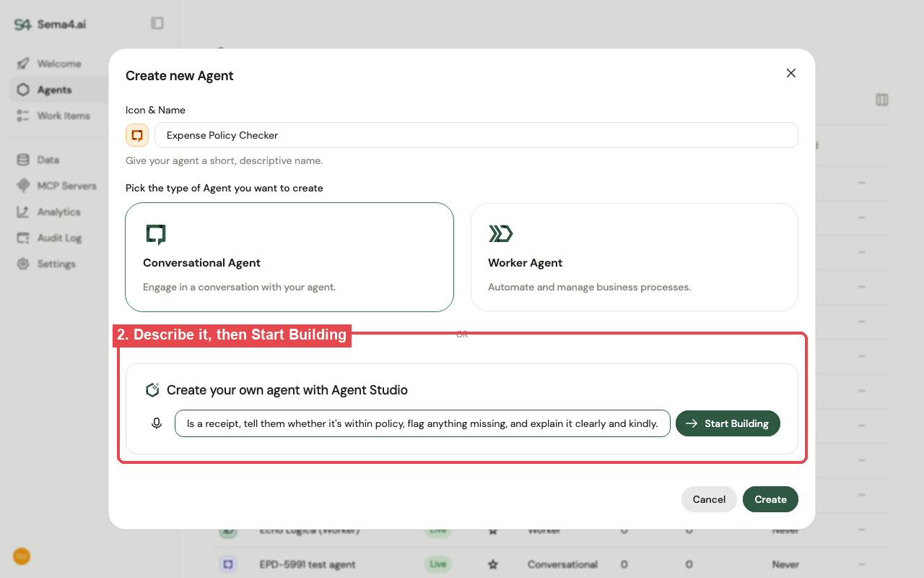Viewport: 924px width, 578px height.
Task: Open Welcome in the sidebar
Action: [58, 64]
